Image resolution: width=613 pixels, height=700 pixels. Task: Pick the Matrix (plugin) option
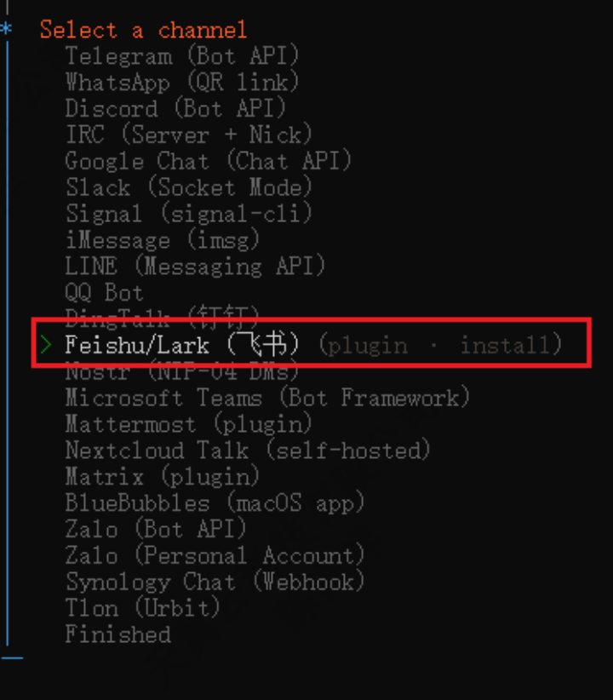pos(163,476)
